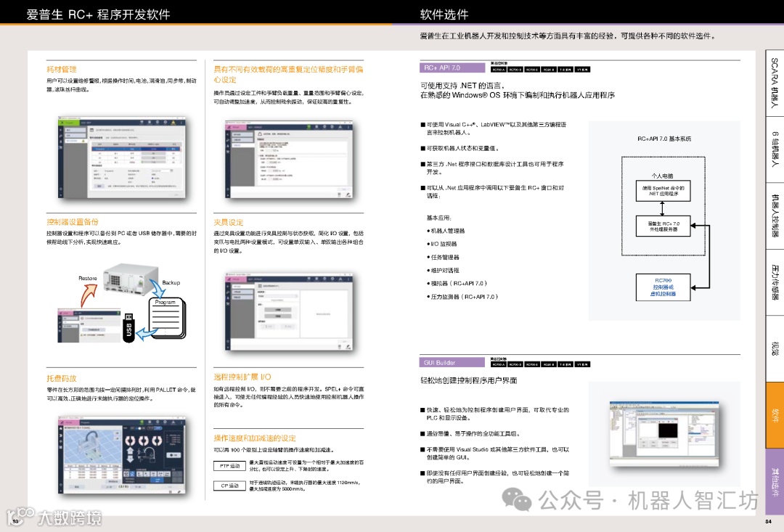Open the 夹具设定 screenshot thumbnail
Viewport: 784px width, 532px height.
coord(289,311)
